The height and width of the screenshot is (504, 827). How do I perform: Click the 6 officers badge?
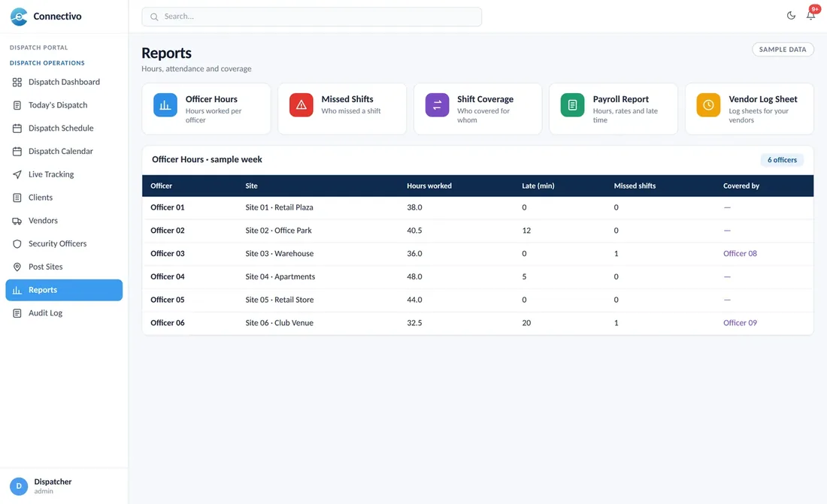pyautogui.click(x=782, y=160)
